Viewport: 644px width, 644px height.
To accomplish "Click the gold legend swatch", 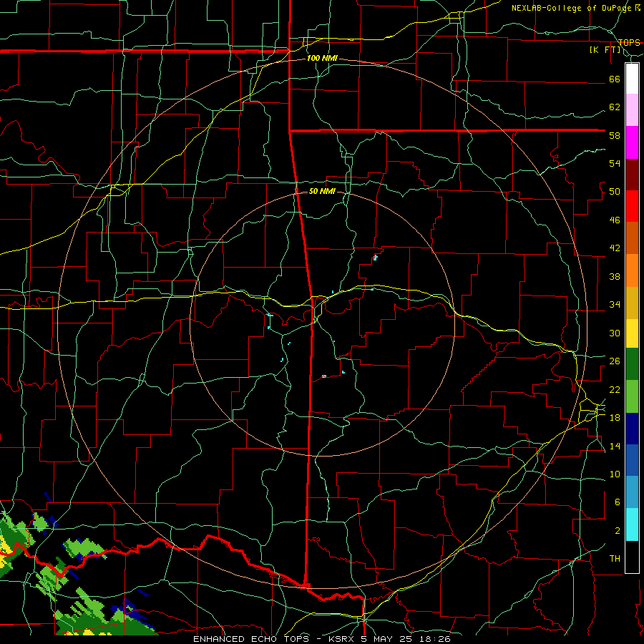I will coord(632,303).
